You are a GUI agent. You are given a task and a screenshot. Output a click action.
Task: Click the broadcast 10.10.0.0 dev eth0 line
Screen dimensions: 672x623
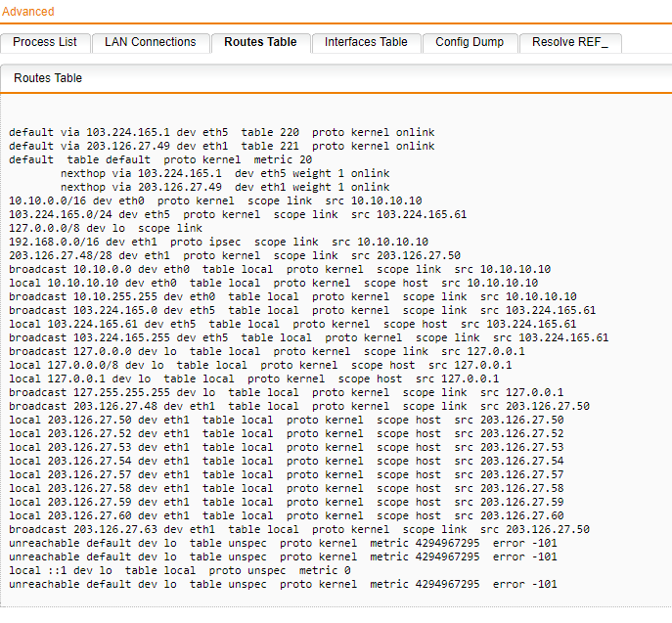(x=280, y=270)
